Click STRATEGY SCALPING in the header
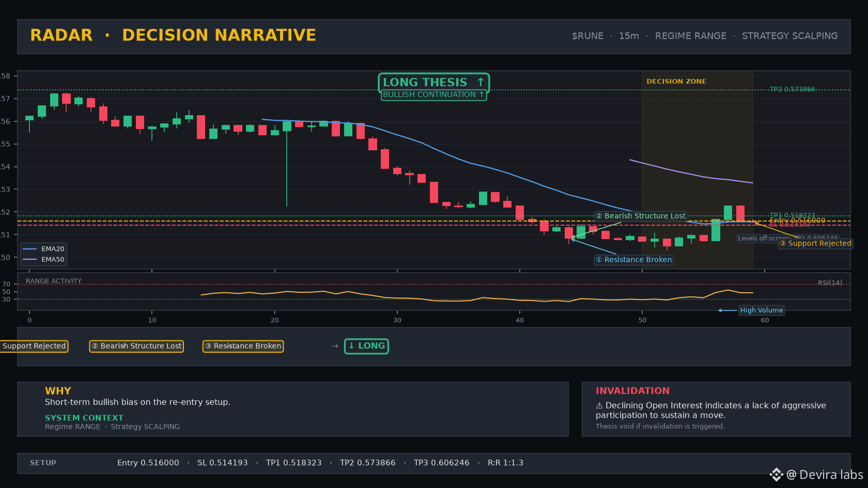The width and height of the screenshot is (868, 488). pos(790,36)
